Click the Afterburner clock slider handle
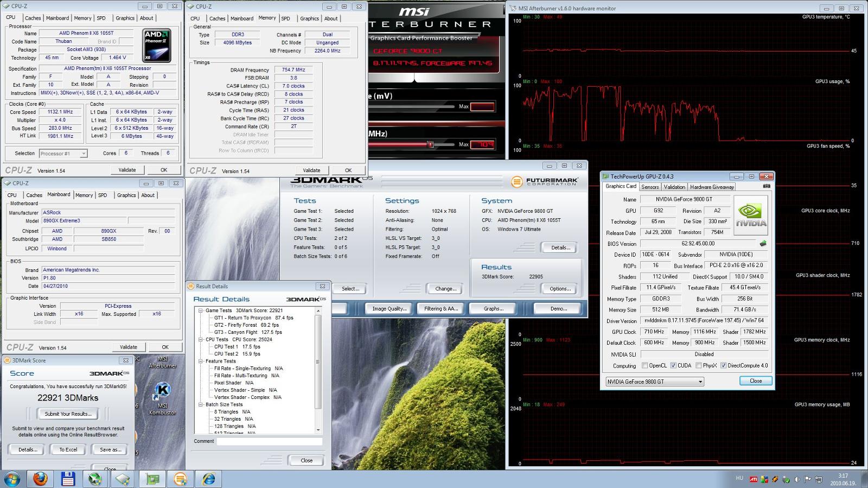 431,144
